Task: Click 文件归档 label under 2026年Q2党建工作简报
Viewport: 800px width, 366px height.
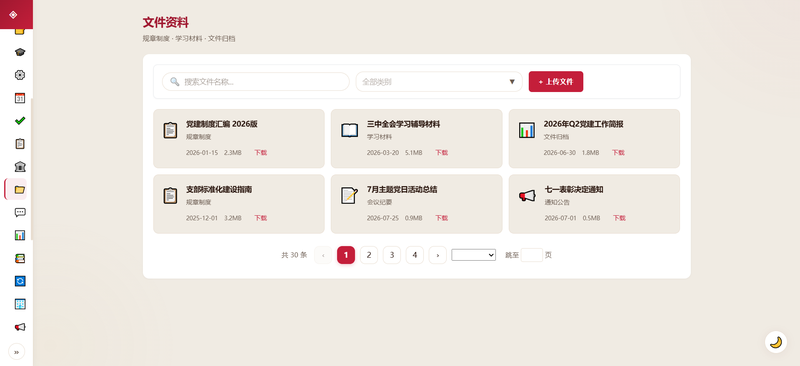Action: (x=556, y=137)
